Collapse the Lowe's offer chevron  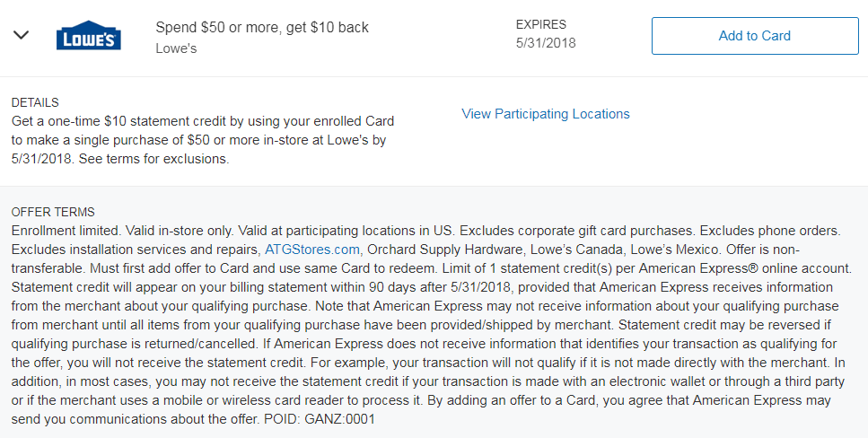[x=22, y=36]
